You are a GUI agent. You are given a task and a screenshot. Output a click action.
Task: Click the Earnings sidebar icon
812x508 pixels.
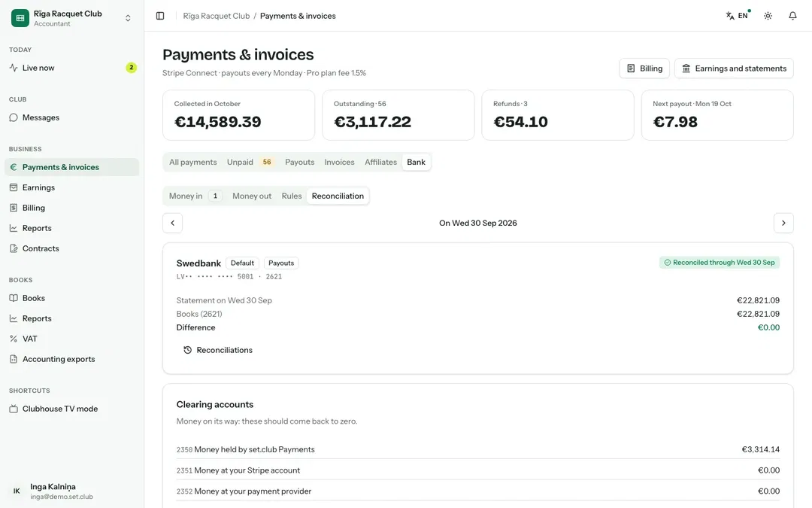[14, 187]
